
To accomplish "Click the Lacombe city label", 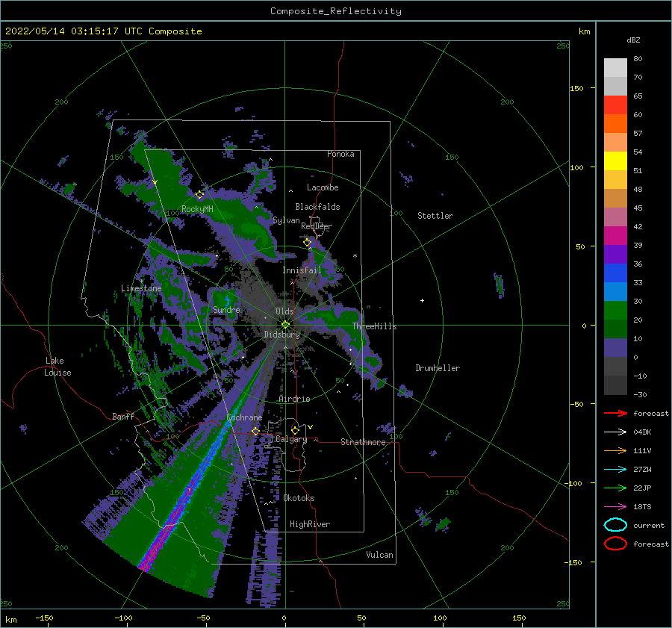I will click(x=323, y=187).
